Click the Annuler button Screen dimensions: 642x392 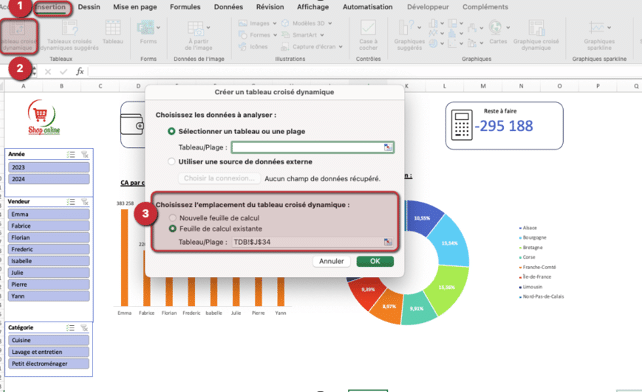click(331, 261)
